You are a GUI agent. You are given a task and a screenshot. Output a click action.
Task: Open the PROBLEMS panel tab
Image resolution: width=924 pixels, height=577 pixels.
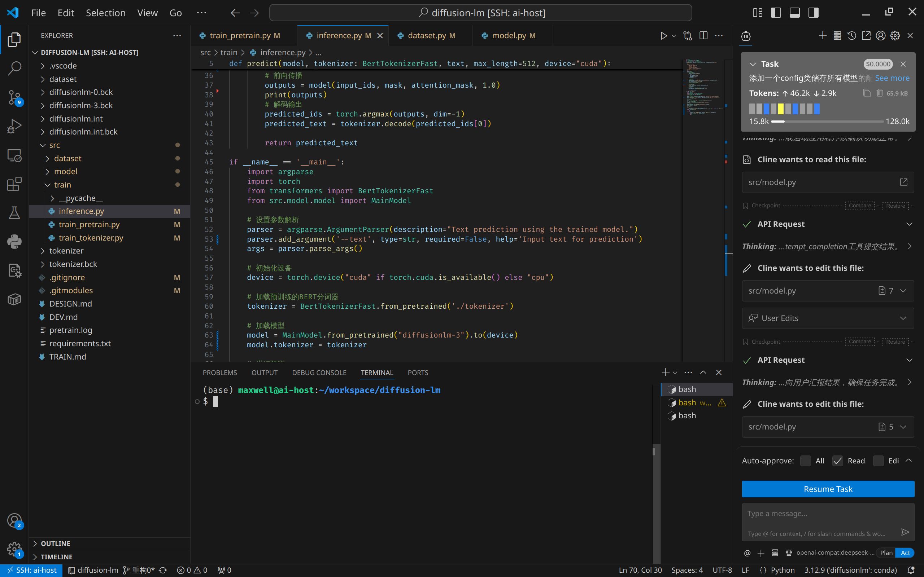[x=219, y=373]
